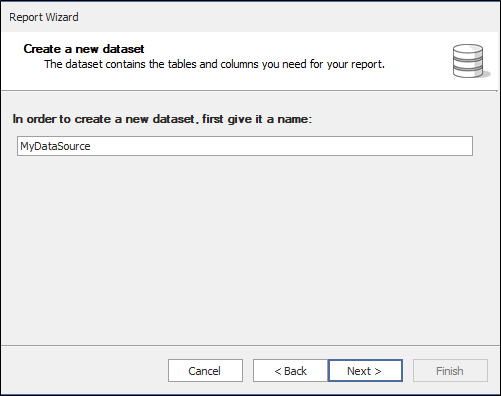Screen dimensions: 501x396
Task: Click the dataset description text under heading
Action: (x=214, y=64)
